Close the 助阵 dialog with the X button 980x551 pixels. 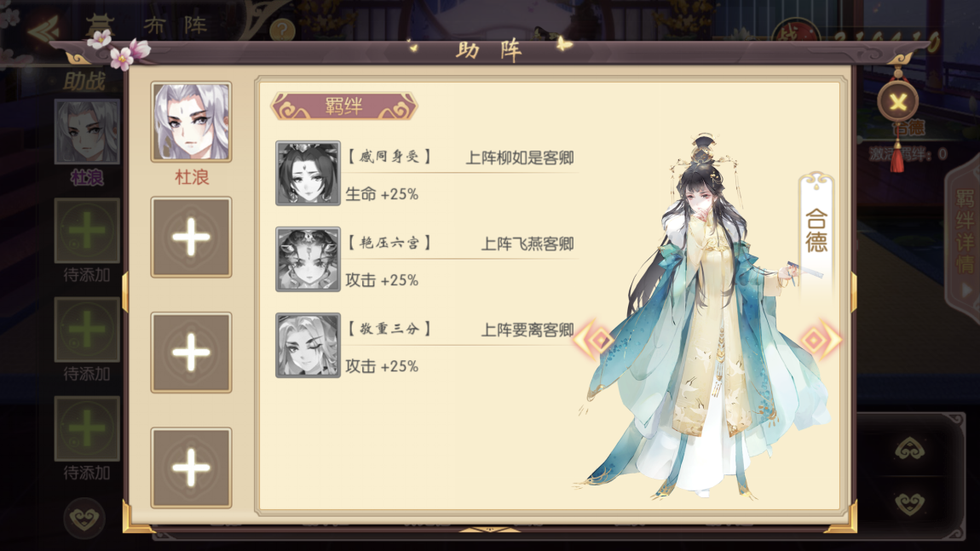tap(897, 101)
